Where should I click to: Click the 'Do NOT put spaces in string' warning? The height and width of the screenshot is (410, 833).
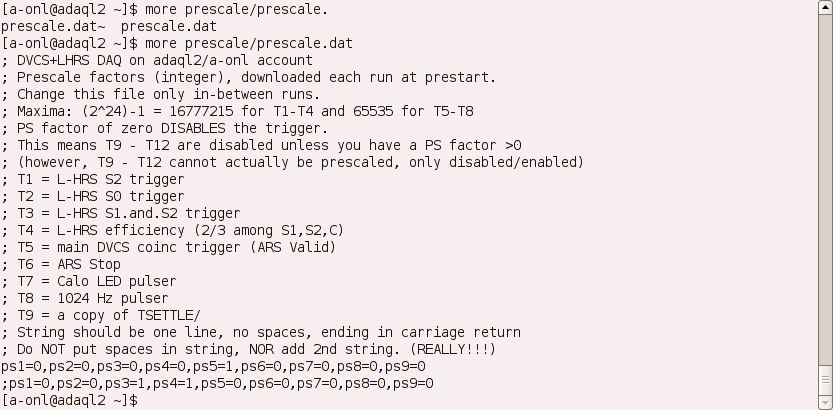(x=249, y=349)
